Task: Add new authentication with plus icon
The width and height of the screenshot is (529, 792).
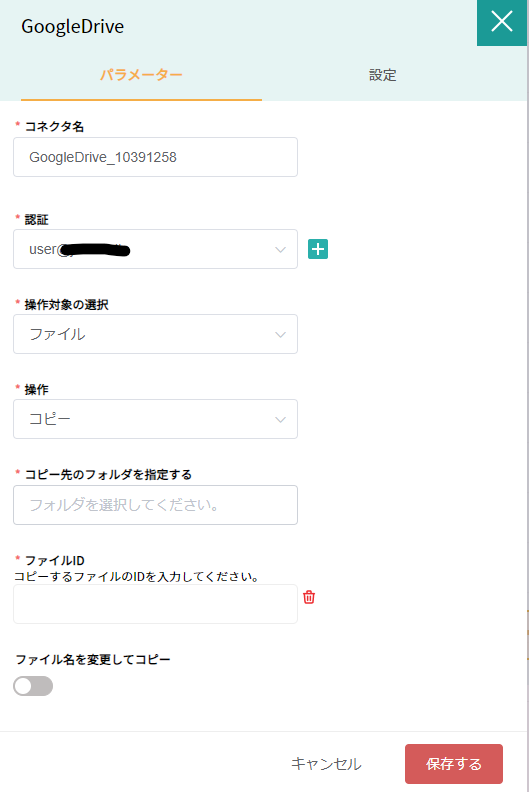Action: [x=318, y=249]
